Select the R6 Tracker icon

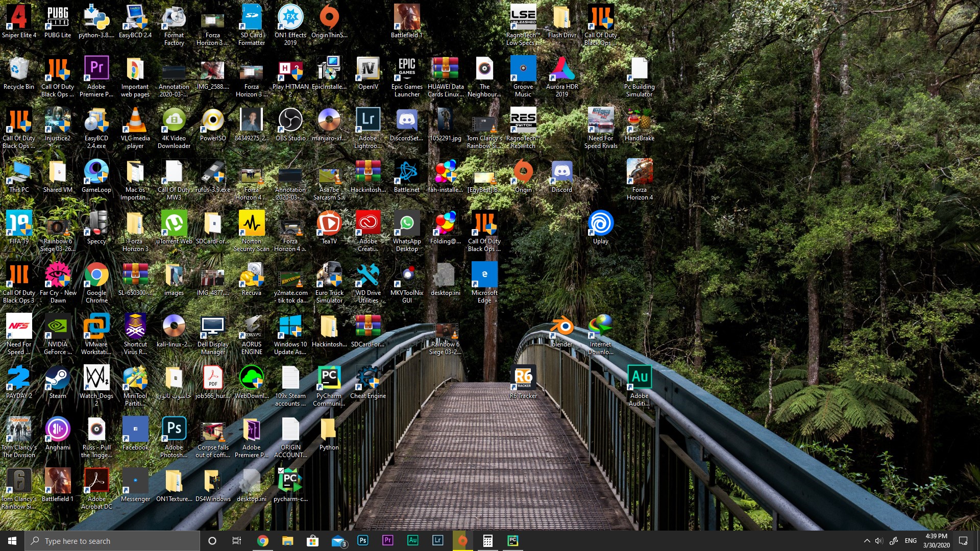click(523, 382)
